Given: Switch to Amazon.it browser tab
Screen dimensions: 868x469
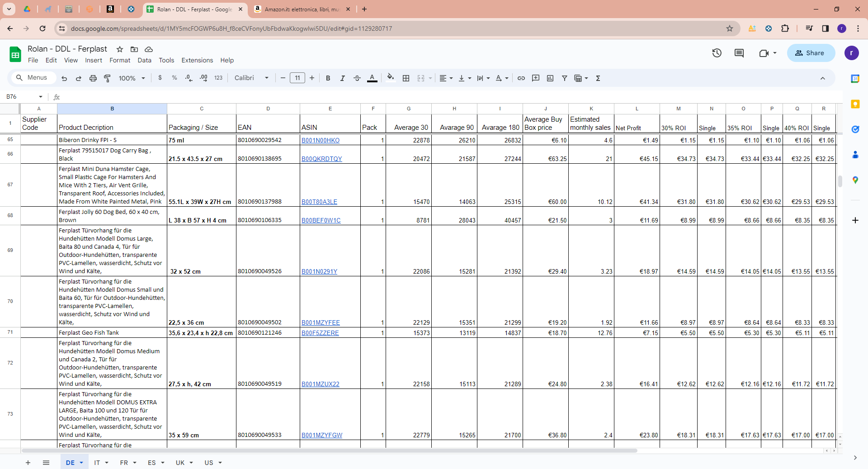Looking at the screenshot, I should (x=302, y=9).
